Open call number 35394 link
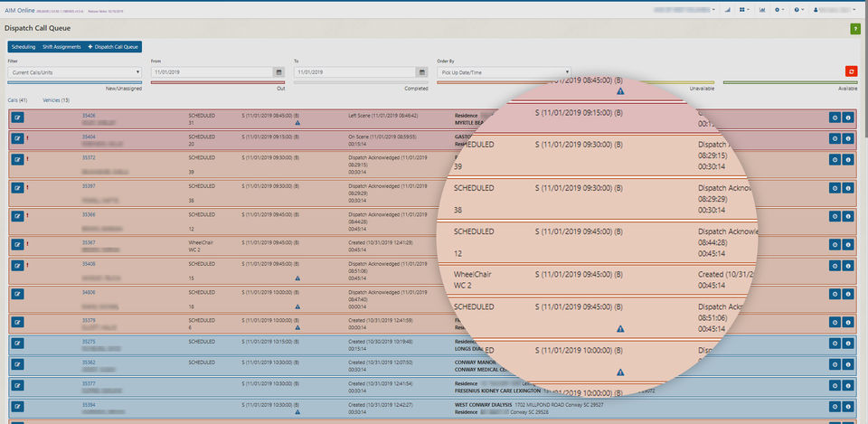Viewport: 868px width, 424px height. tap(89, 405)
